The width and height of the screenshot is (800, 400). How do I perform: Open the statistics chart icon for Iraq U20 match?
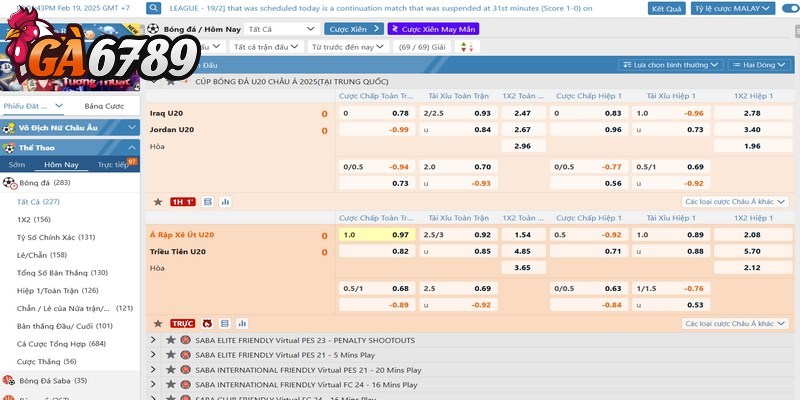tap(225, 202)
